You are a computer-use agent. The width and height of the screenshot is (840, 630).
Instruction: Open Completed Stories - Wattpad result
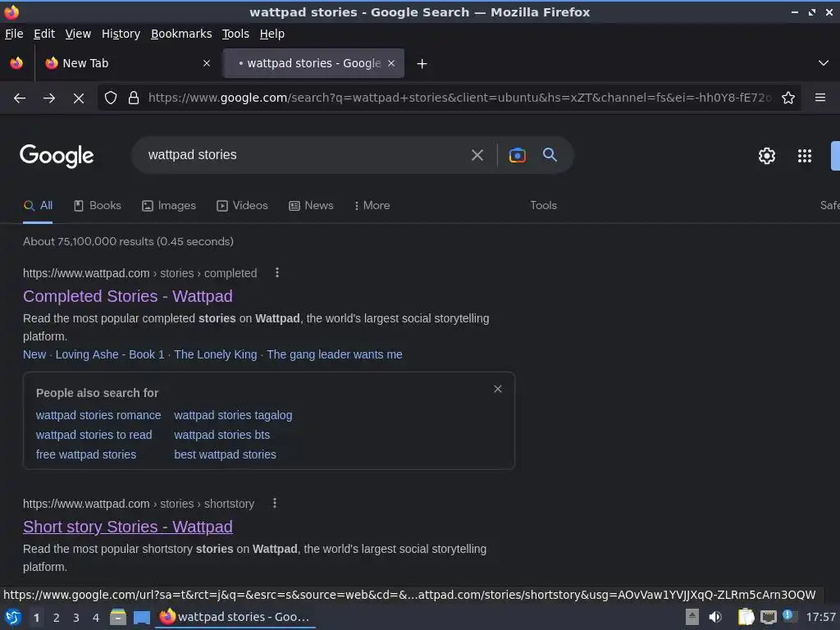pyautogui.click(x=128, y=296)
